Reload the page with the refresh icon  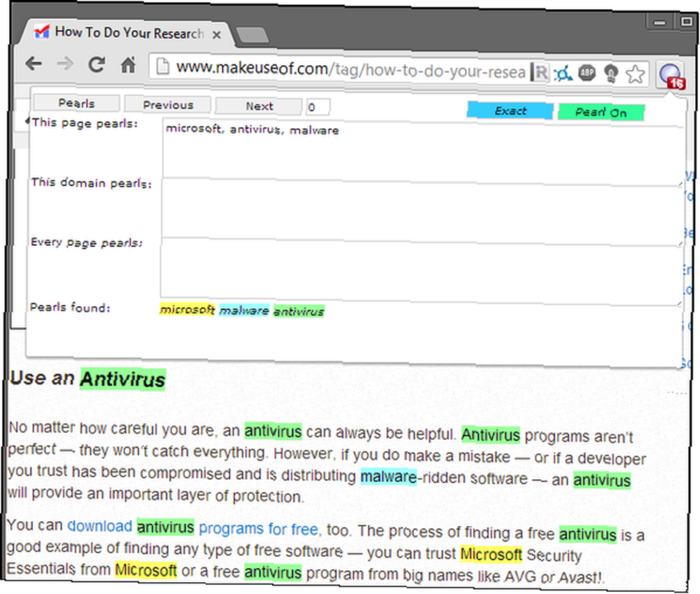click(x=97, y=64)
